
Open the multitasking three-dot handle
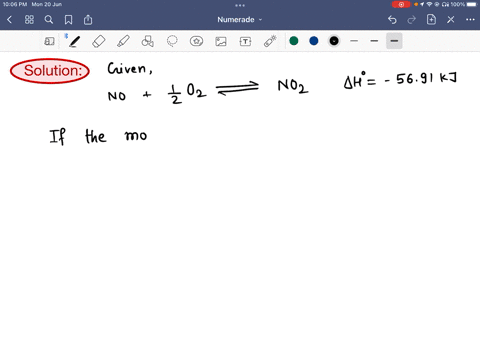[x=240, y=5]
